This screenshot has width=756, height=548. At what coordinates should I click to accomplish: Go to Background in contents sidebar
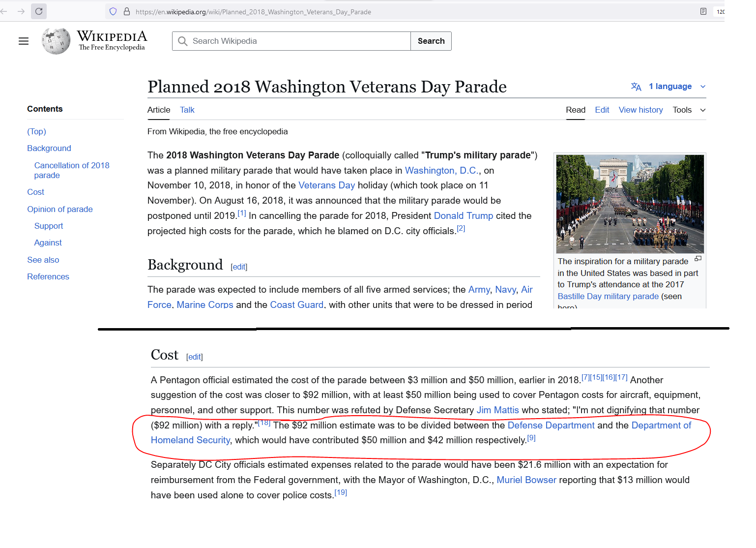(49, 149)
